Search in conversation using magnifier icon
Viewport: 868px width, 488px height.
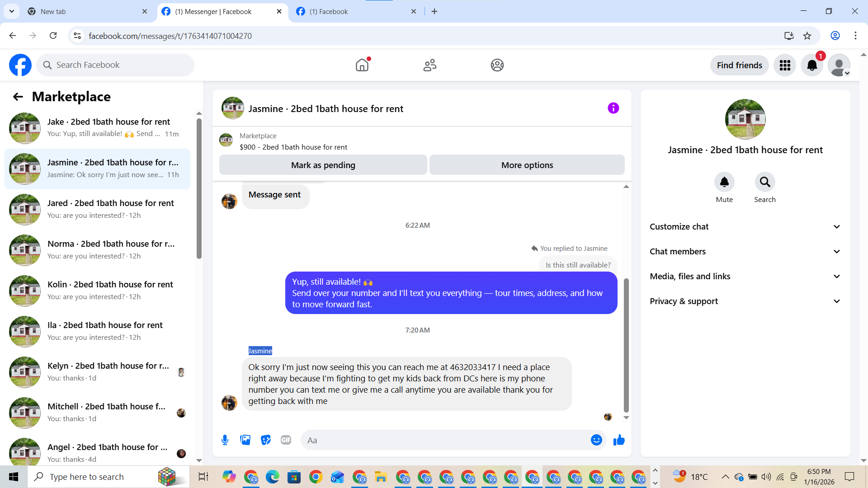tap(764, 182)
